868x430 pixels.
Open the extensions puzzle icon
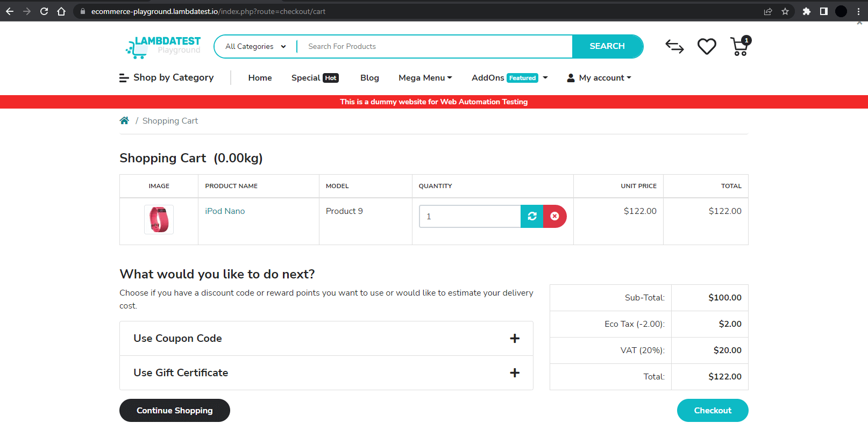pyautogui.click(x=806, y=11)
